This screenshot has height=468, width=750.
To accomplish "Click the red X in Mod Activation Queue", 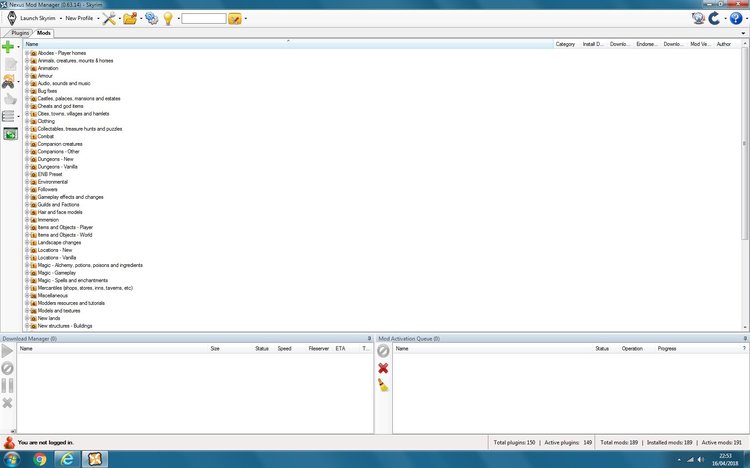I will pyautogui.click(x=383, y=368).
